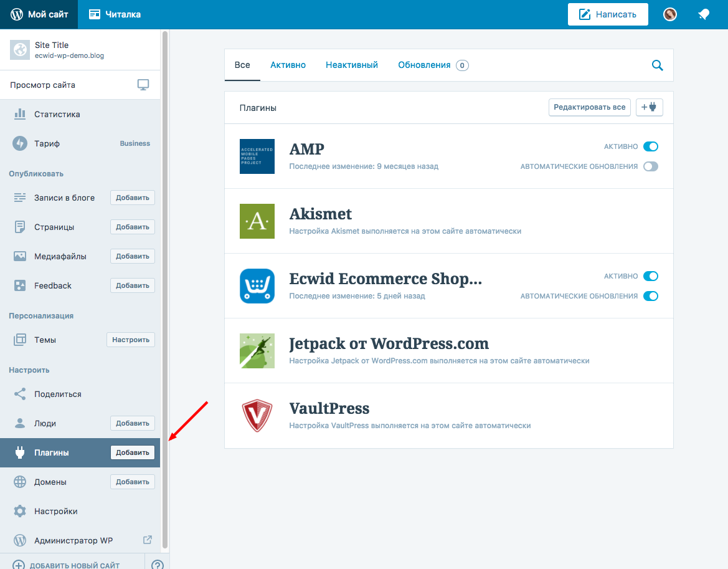Click the plus icon for adding new site

click(x=19, y=565)
